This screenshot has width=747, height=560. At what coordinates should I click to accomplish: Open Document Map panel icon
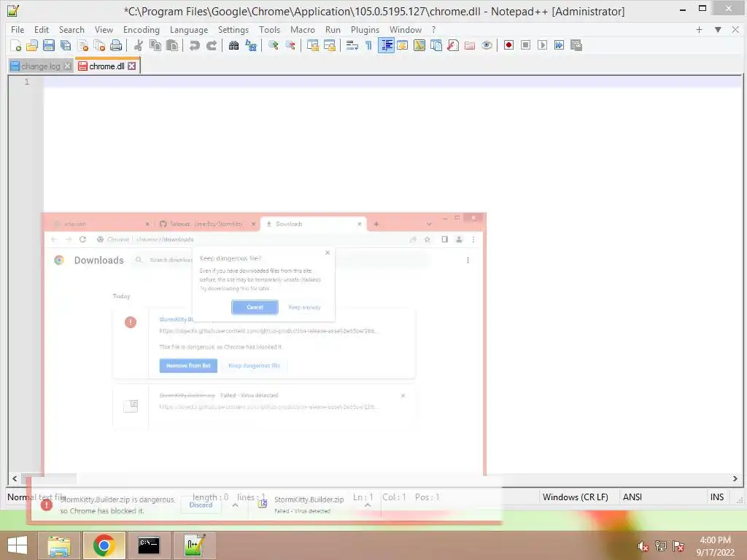(x=419, y=45)
